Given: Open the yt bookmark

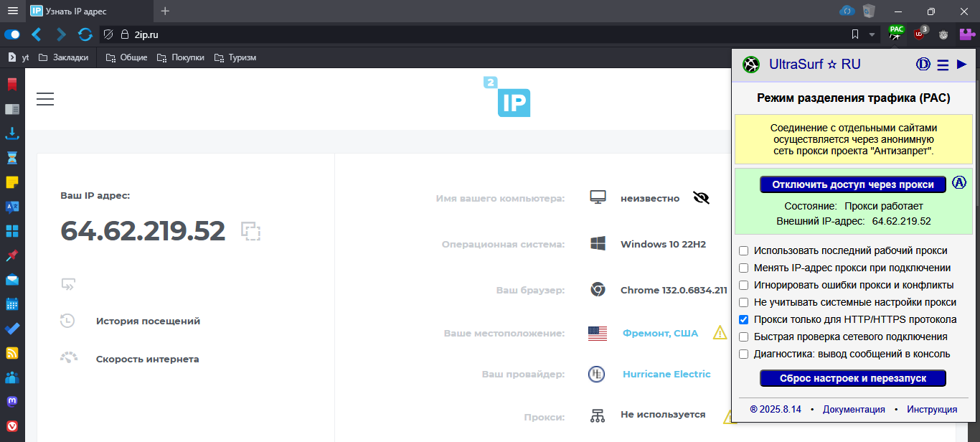Looking at the screenshot, I should click(x=19, y=57).
